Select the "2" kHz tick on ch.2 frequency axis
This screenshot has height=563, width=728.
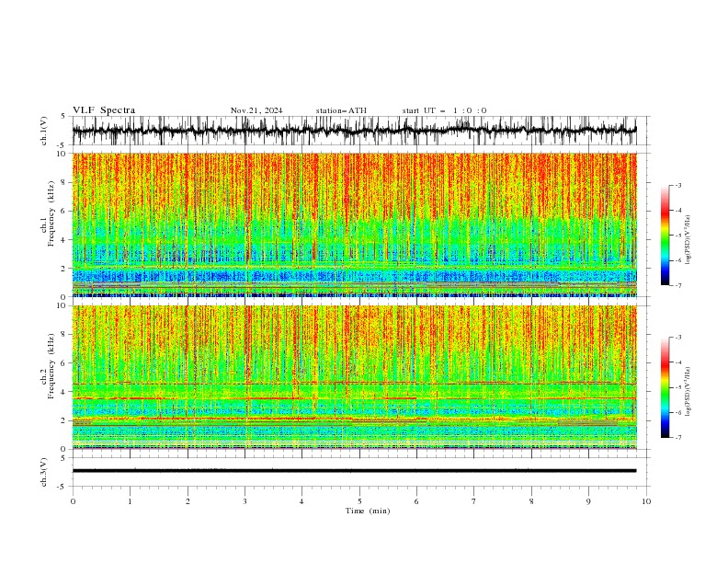pyautogui.click(x=63, y=420)
